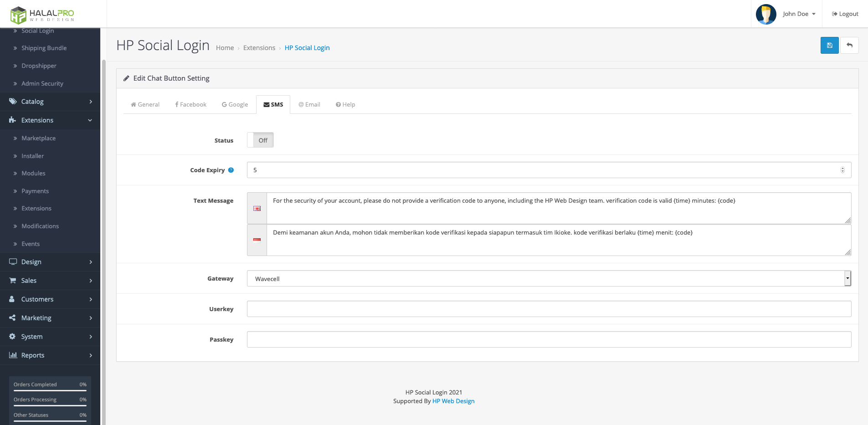Open Marketplace in the sidebar

click(38, 138)
